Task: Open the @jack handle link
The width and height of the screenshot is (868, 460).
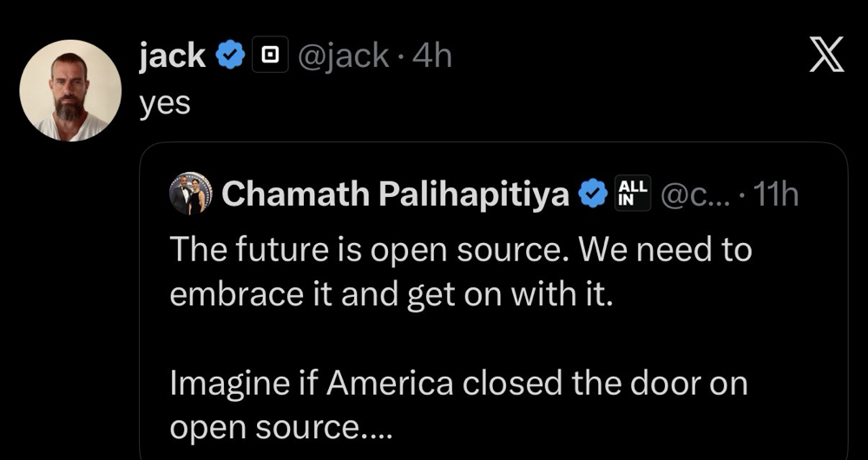Action: tap(344, 56)
